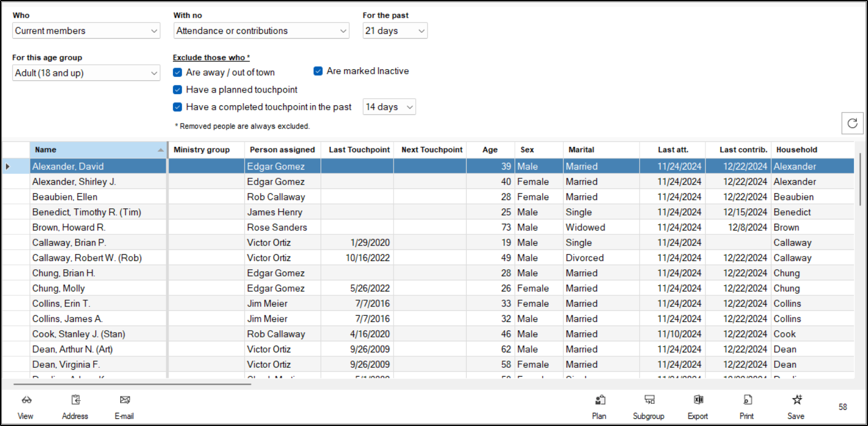Click the View glasses icon
The height and width of the screenshot is (426, 868).
coord(25,401)
